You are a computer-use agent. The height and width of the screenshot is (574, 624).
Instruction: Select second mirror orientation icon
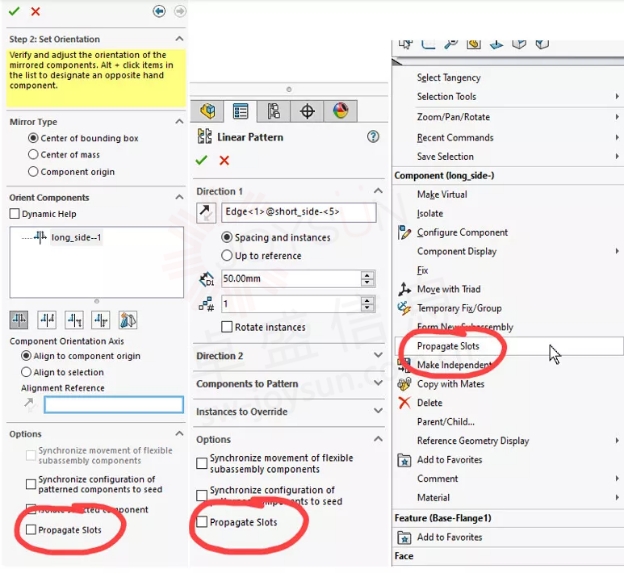(x=47, y=320)
